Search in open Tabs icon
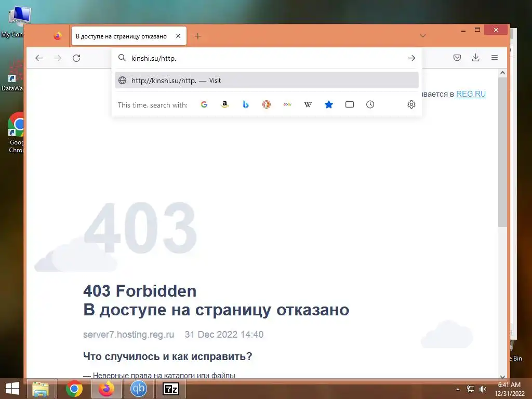The height and width of the screenshot is (399, 532). click(350, 104)
